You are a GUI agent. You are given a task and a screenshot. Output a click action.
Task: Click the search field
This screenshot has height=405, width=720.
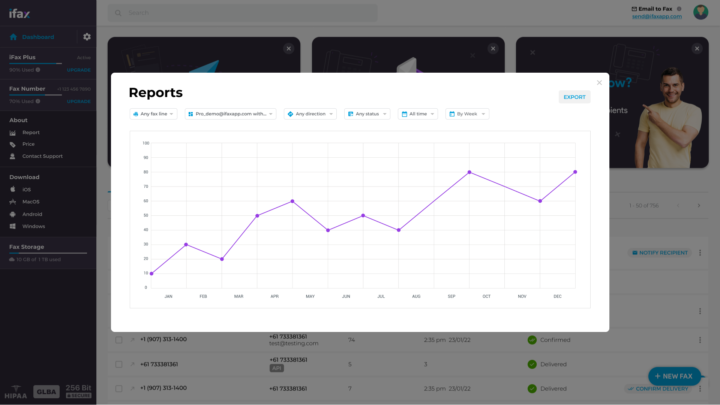tap(242, 13)
